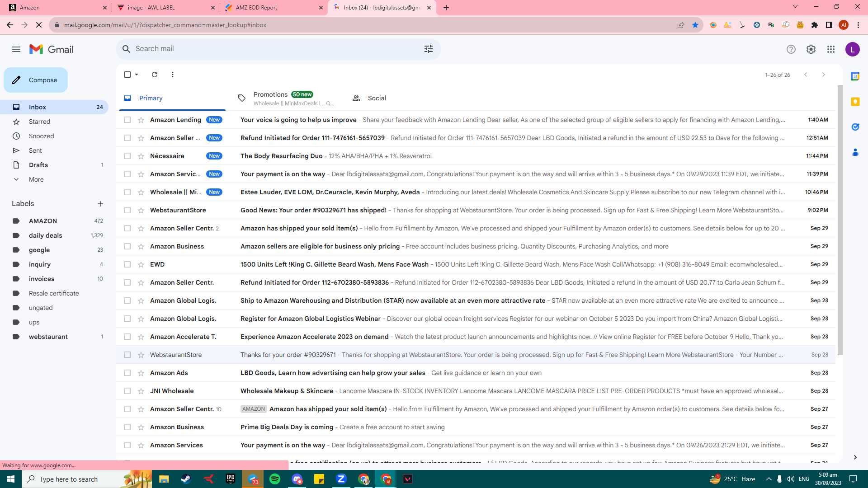Open the AMAZON label
The image size is (868, 488).
[54, 221]
